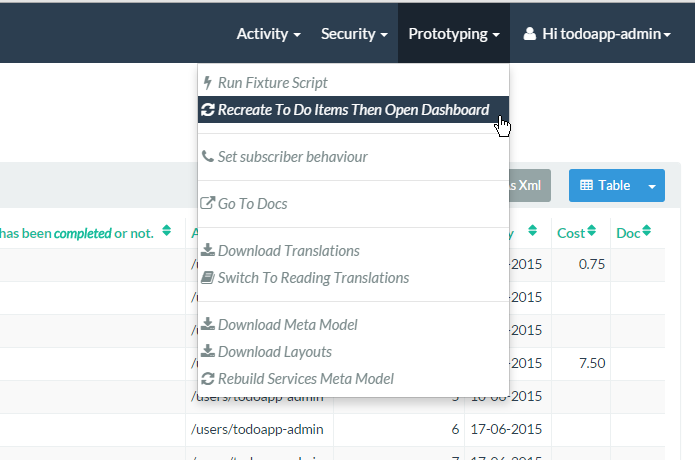Toggle sort on the completed column
The height and width of the screenshot is (460, 695).
coord(166,232)
